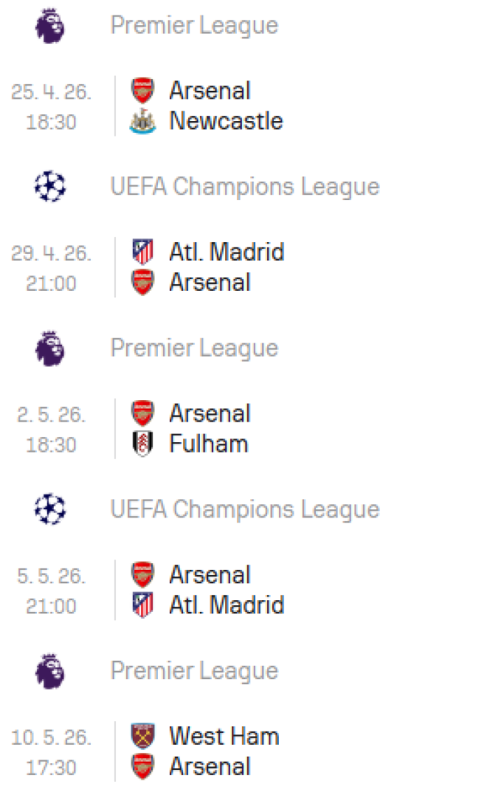Click the Newcastle club crest

[142, 121]
